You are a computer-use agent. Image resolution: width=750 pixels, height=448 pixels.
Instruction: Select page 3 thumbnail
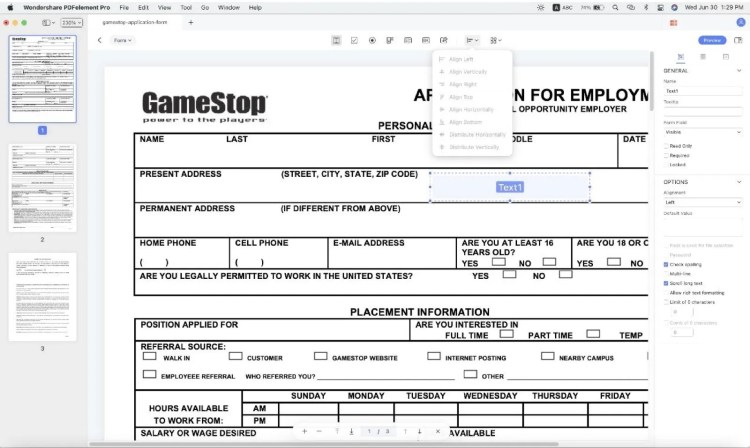43,297
